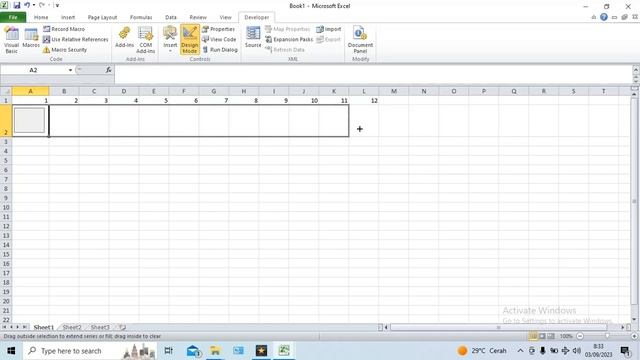Switch to the Formulas tab
This screenshot has width=640, height=360.
[141, 17]
